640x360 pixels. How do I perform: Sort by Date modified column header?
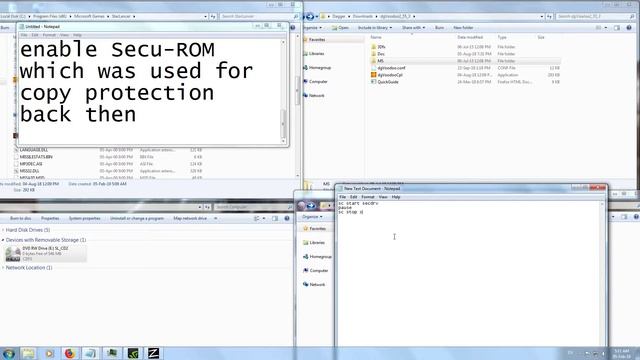click(x=470, y=37)
